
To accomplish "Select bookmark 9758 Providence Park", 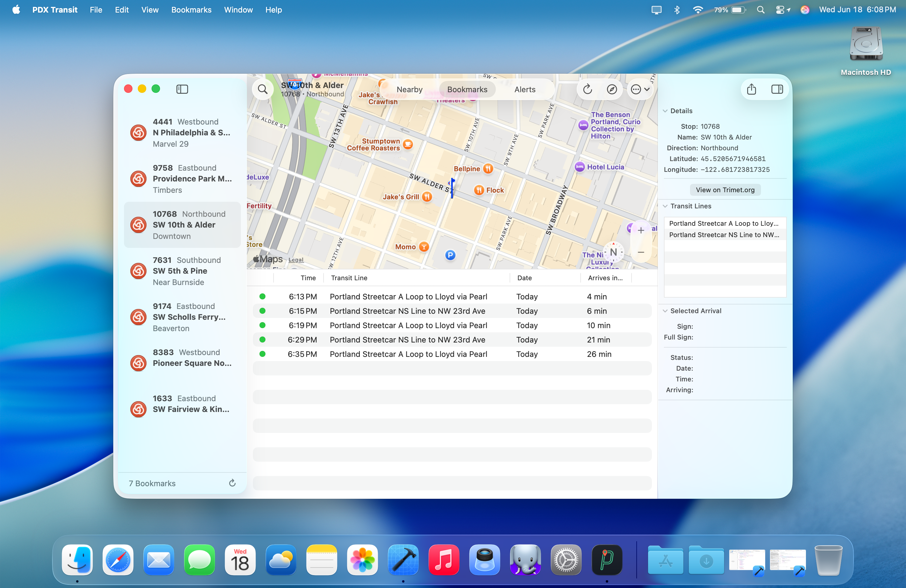I will [182, 179].
